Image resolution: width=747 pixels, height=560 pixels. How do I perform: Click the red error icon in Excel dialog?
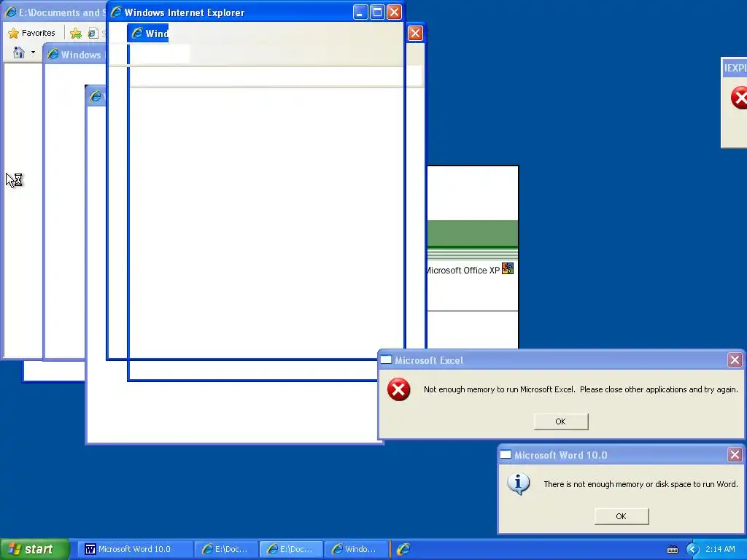pyautogui.click(x=399, y=389)
